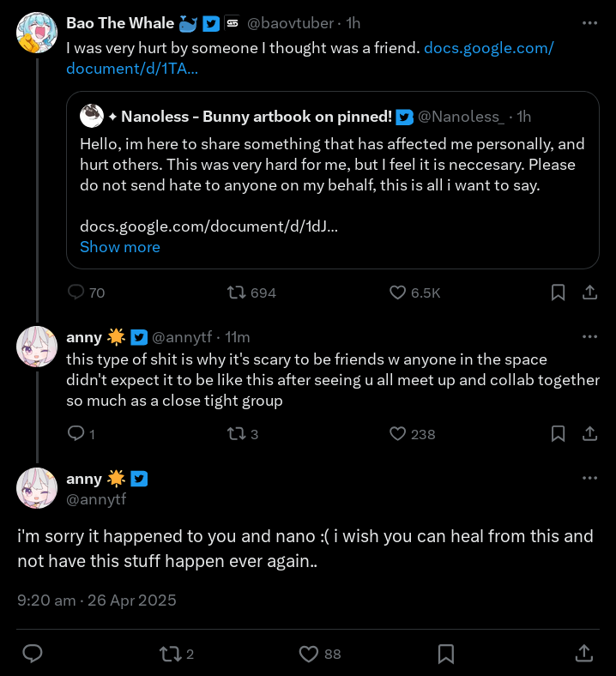The height and width of the screenshot is (676, 616).
Task: Repost Bao The Whale's tweet with 694 reposts
Action: click(x=236, y=293)
